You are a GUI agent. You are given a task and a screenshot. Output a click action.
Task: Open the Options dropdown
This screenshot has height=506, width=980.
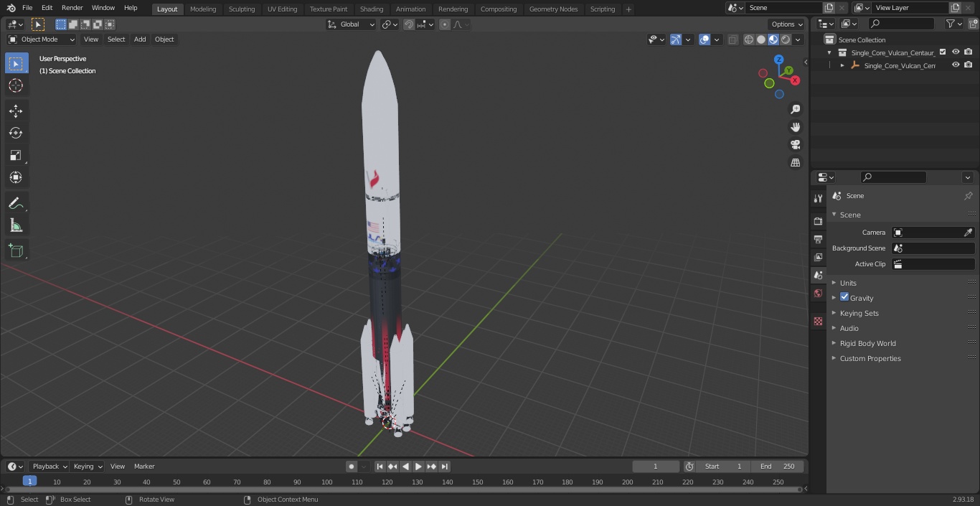pyautogui.click(x=788, y=24)
